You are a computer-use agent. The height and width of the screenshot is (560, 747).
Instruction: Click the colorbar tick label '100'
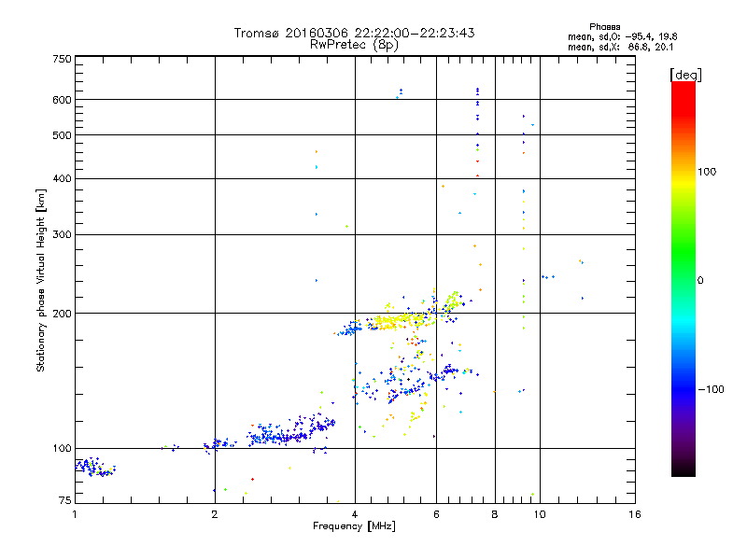coord(707,172)
